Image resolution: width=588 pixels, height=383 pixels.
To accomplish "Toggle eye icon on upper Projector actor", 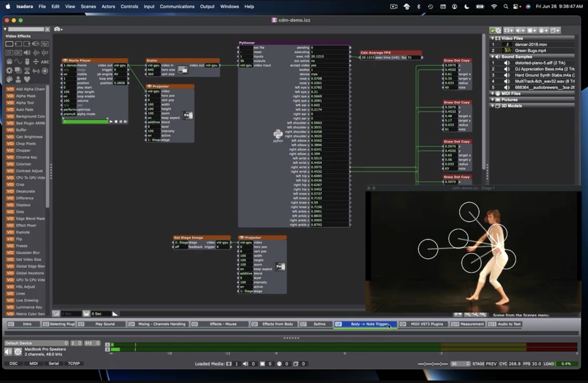I will (x=149, y=86).
